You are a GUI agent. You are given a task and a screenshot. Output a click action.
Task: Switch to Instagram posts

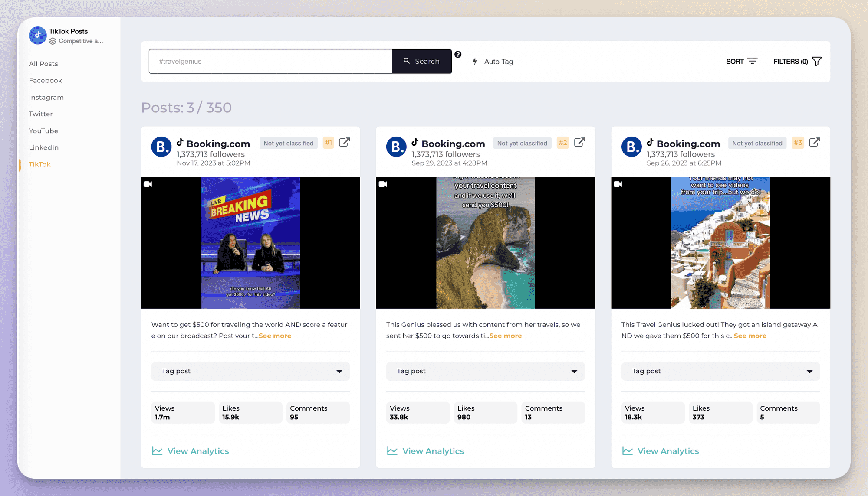46,97
